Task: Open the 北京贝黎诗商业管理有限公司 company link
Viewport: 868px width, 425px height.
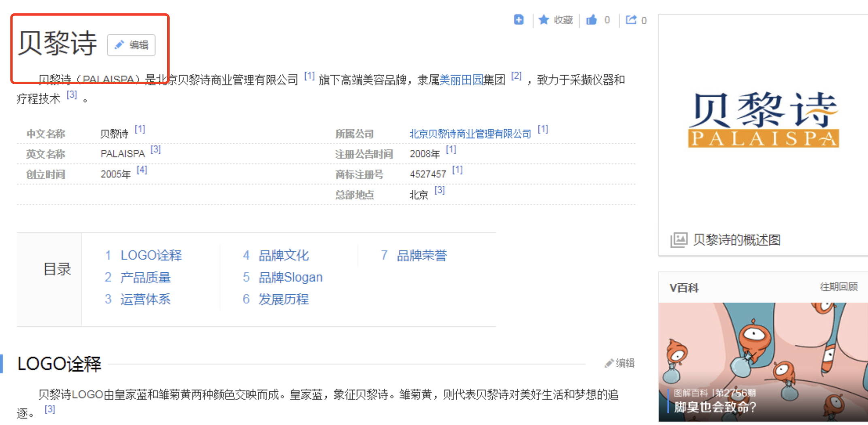Action: (470, 134)
